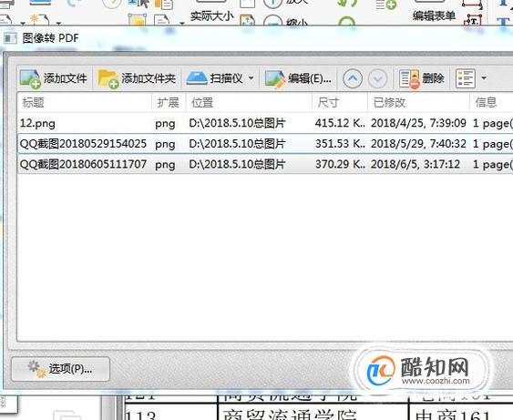The width and height of the screenshot is (513, 420).
Task: Click the Add Folder (添加文件夹) icon
Action: point(108,78)
